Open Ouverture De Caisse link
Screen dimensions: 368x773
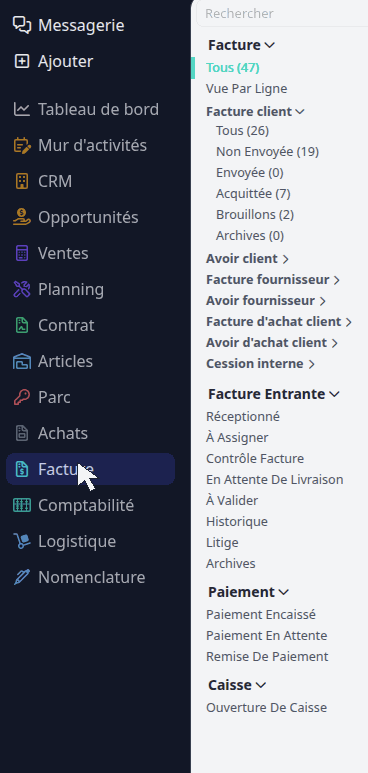(x=266, y=707)
